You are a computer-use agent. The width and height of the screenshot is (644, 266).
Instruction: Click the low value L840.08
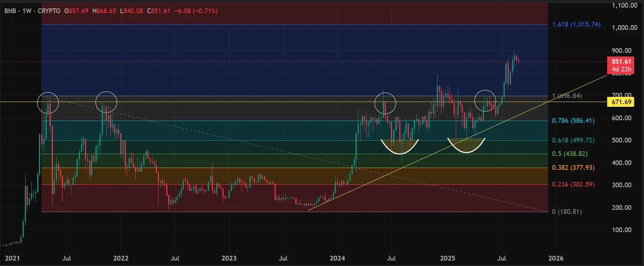(x=132, y=11)
